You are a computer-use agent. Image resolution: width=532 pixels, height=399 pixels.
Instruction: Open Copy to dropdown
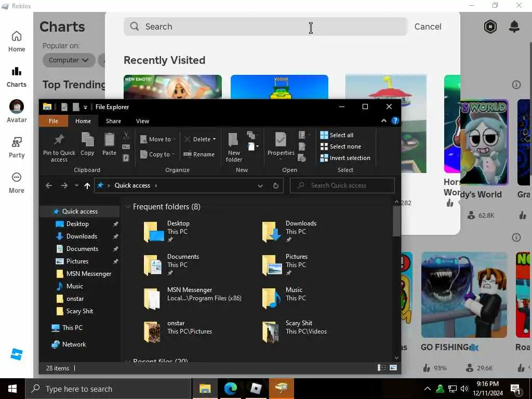pyautogui.click(x=157, y=154)
